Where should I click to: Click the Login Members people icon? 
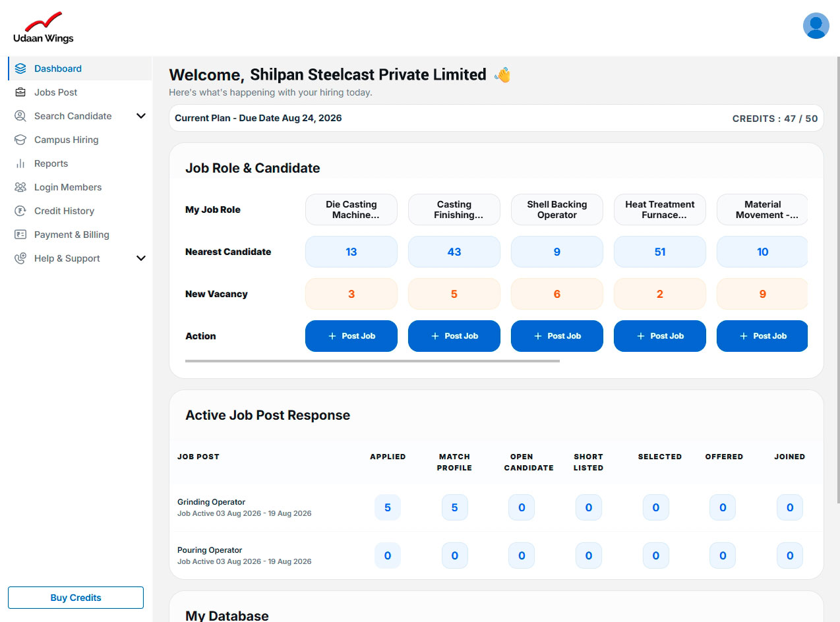click(x=20, y=187)
